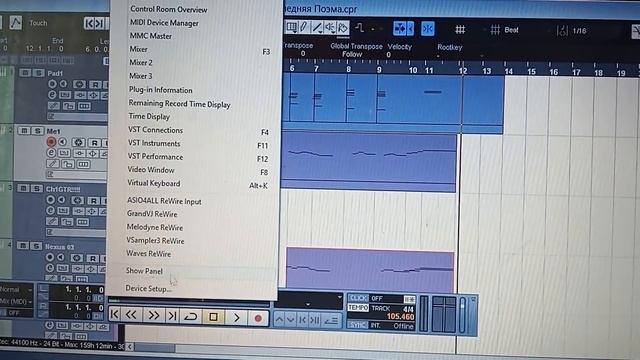Open VST Instruments from the menu

click(x=154, y=144)
